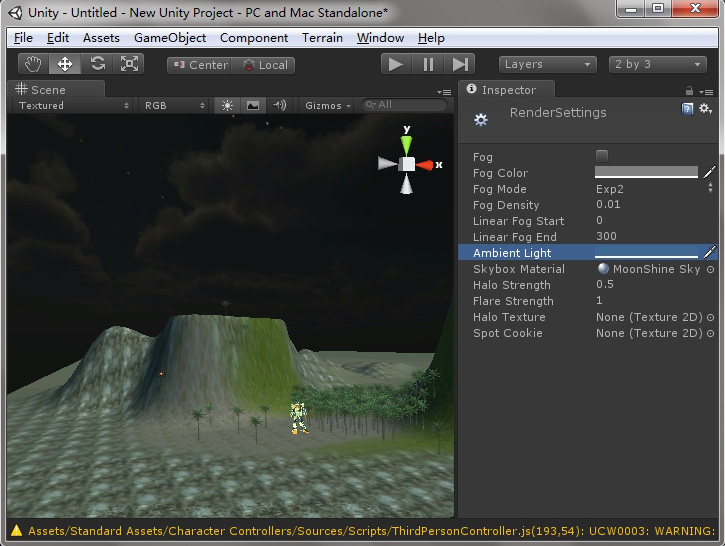Open the Halo Texture object picker

(x=711, y=317)
